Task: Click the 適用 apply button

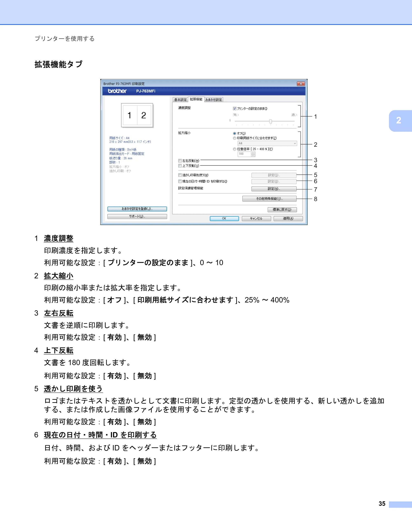Action: tap(288, 218)
